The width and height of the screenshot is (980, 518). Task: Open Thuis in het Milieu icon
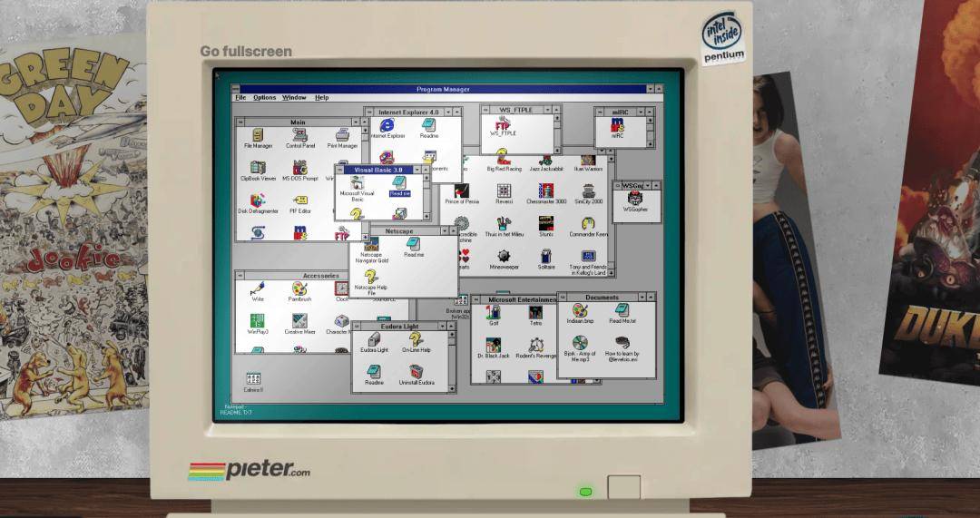tap(504, 228)
